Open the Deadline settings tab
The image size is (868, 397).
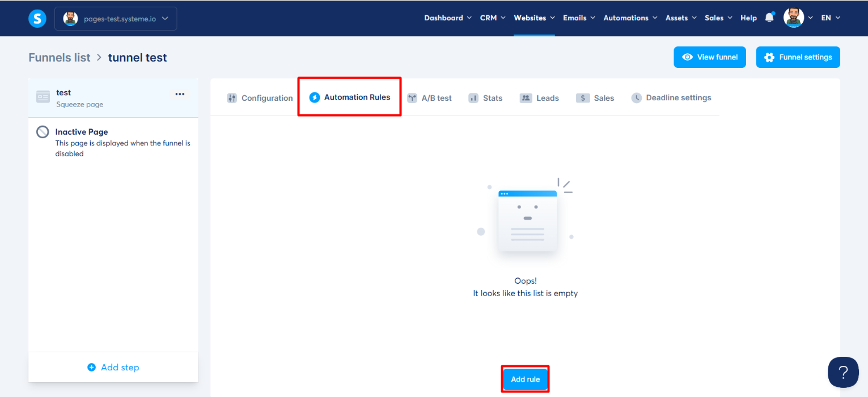[x=671, y=98]
